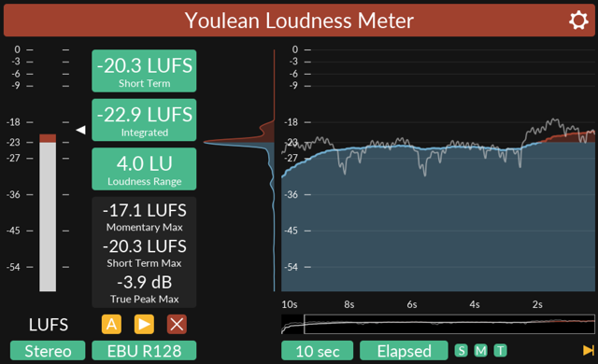Click the LUFS scale label
Image resolution: width=598 pixels, height=364 pixels.
pos(49,325)
